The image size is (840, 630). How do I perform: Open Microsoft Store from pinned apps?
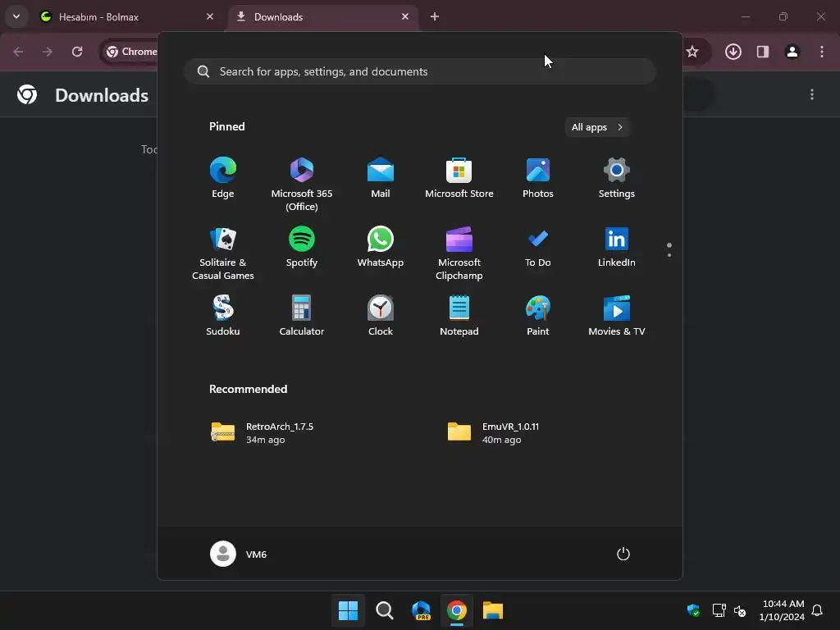coord(459,178)
